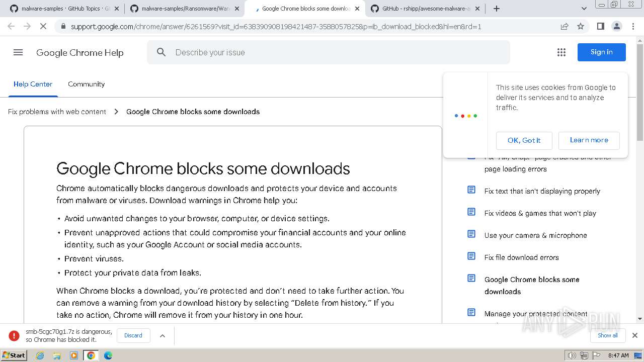Click the taskbar clock showing 8:47 AM

click(x=618, y=355)
